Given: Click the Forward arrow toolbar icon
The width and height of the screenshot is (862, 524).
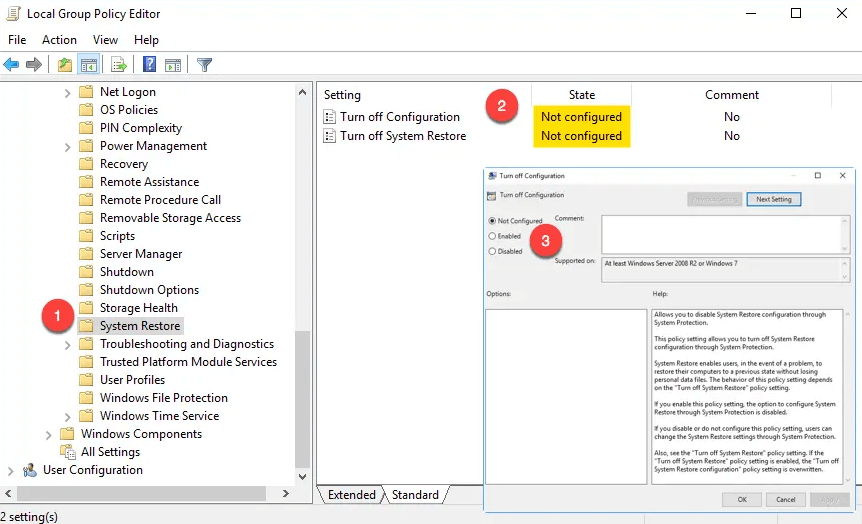Looking at the screenshot, I should point(34,65).
